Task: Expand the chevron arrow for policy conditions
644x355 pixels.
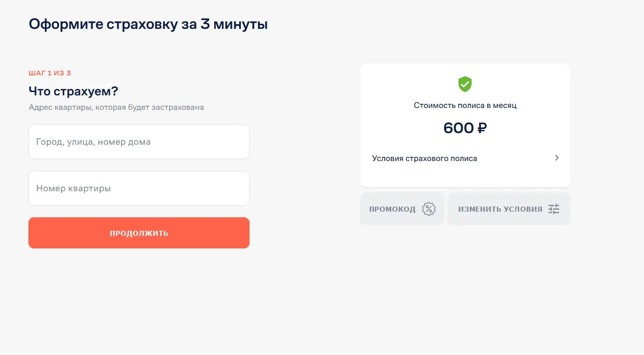Action: tap(556, 158)
